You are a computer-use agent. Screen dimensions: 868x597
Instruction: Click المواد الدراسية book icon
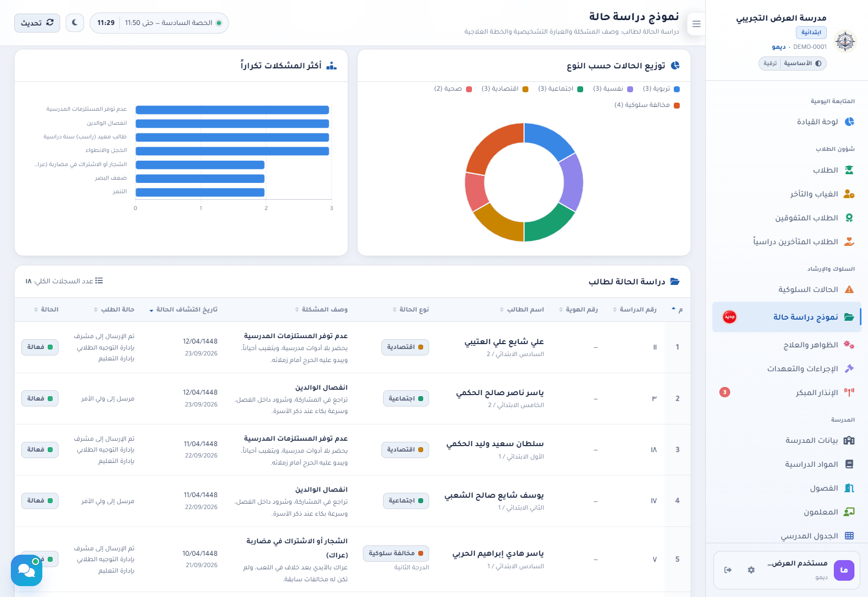850,464
